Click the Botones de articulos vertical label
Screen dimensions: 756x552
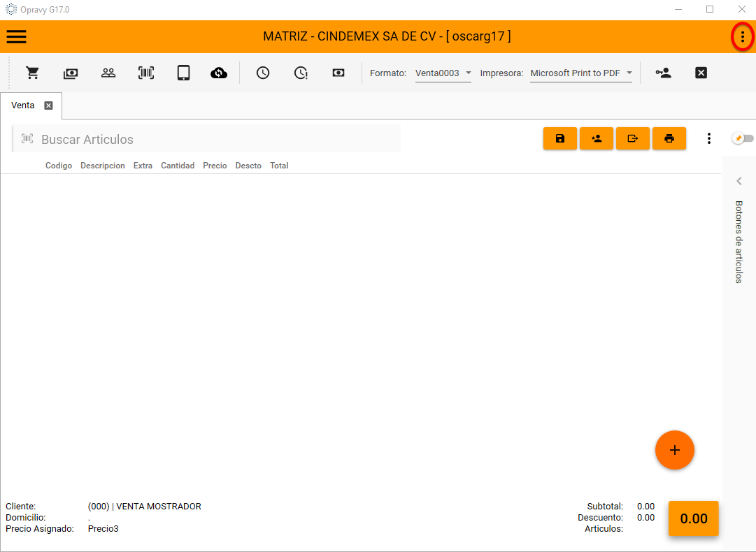tap(739, 242)
